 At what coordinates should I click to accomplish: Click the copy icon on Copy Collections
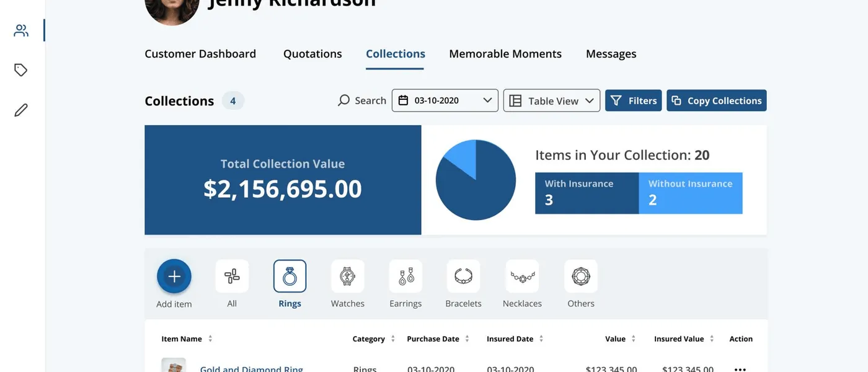point(677,100)
